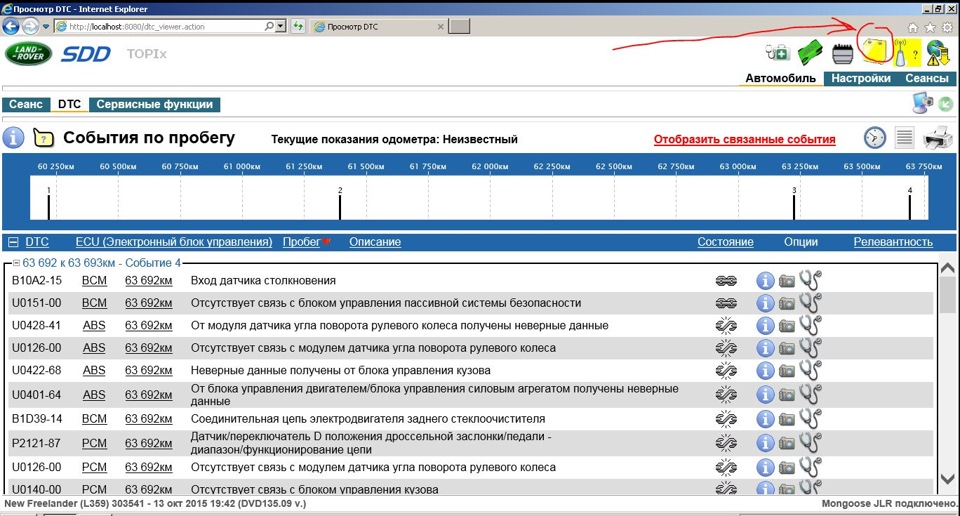Switch to the Сеанс tab

pos(26,105)
